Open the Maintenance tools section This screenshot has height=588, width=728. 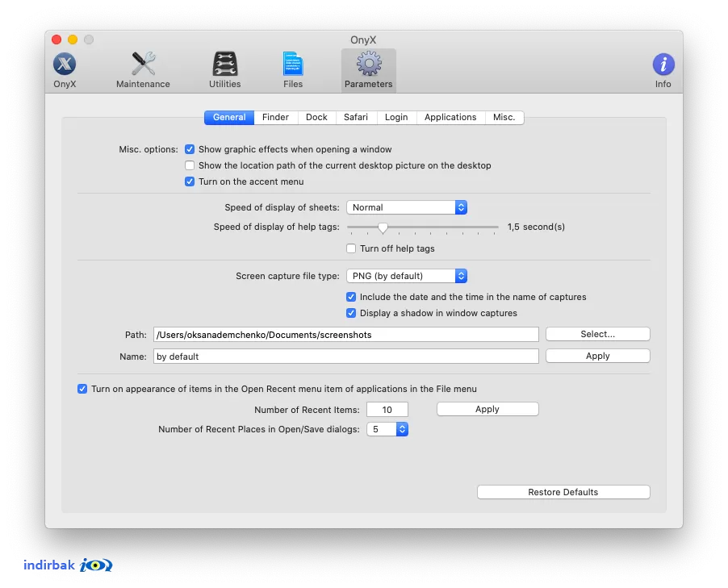coord(143,69)
